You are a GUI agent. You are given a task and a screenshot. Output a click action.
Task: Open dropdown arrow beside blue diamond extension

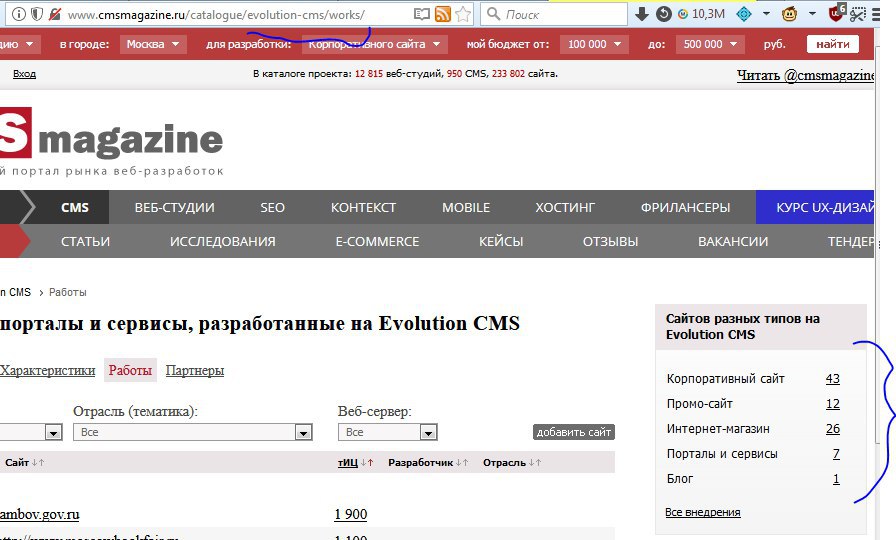[x=766, y=14]
